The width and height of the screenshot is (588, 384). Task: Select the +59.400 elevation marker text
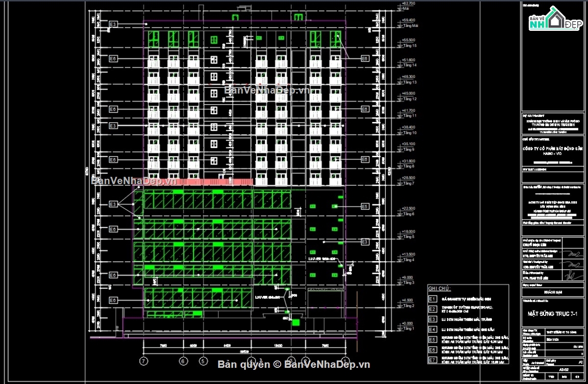coord(409,20)
